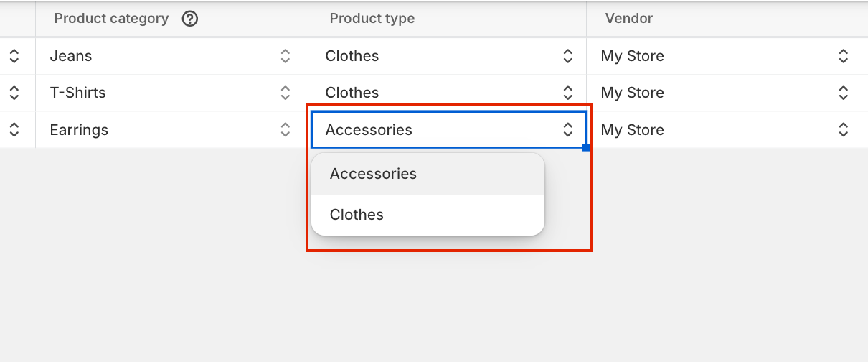Click selector arrows left of Earrings row
The width and height of the screenshot is (868, 362).
tap(14, 130)
